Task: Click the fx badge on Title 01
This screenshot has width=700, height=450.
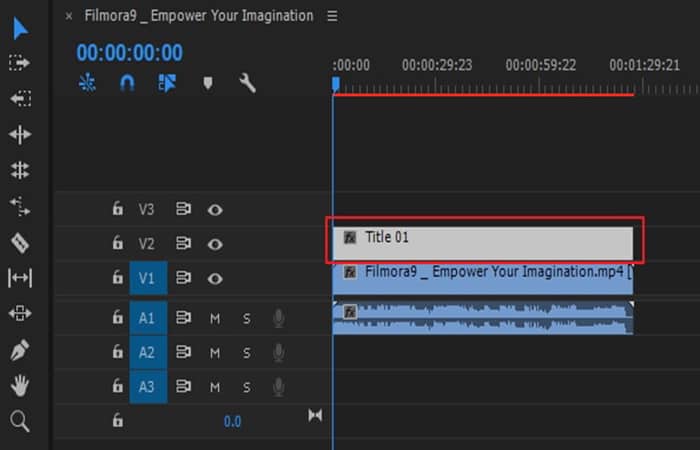Action: [350, 238]
